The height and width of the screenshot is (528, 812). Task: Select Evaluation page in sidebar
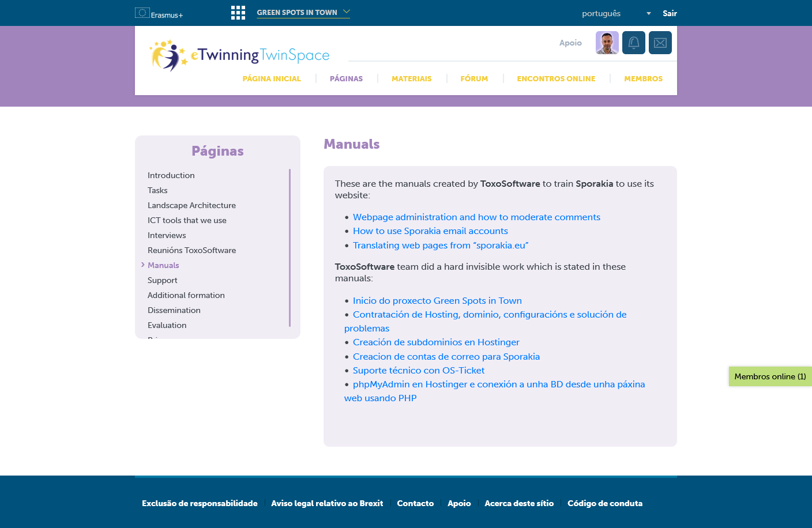[x=167, y=325]
